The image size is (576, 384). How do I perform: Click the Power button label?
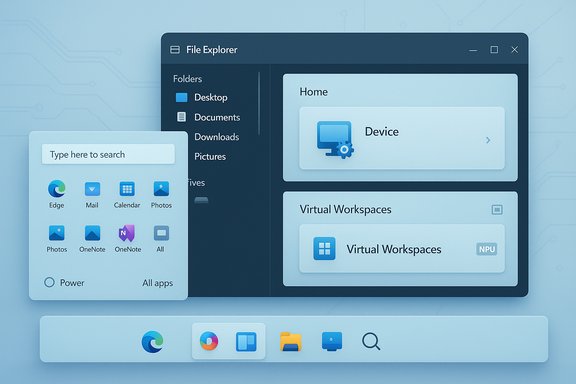tap(72, 283)
